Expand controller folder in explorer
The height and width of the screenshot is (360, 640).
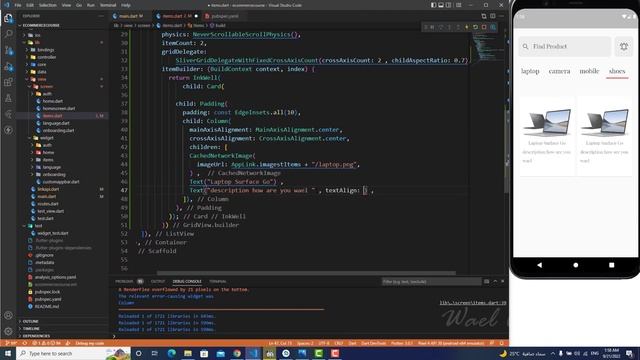pos(47,57)
